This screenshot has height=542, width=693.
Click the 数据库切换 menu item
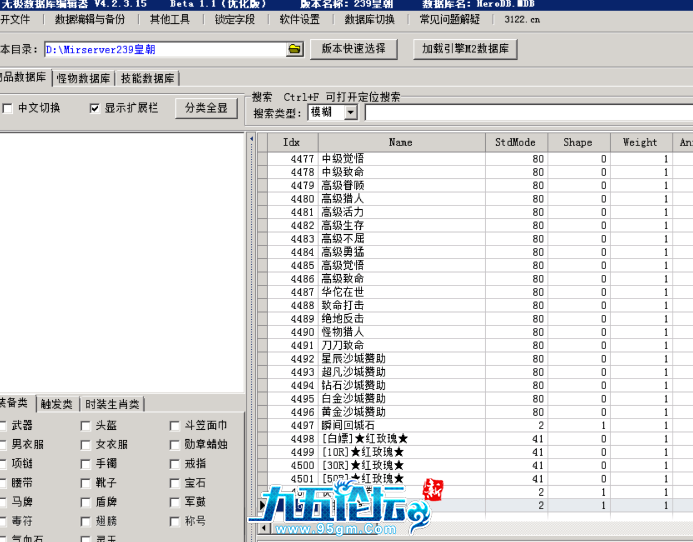369,19
